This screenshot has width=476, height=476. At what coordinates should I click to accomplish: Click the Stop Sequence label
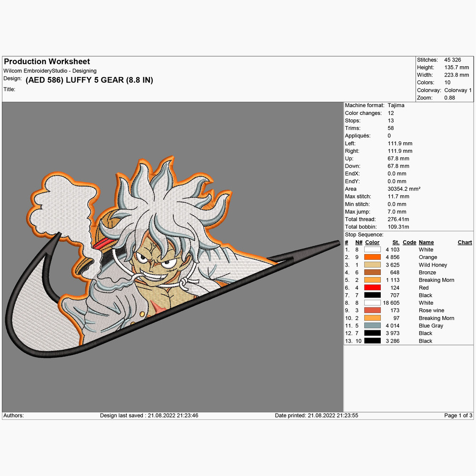tap(364, 235)
